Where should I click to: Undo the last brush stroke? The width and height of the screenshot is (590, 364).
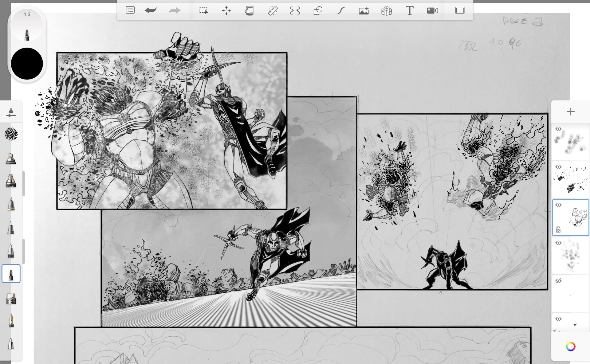point(150,10)
